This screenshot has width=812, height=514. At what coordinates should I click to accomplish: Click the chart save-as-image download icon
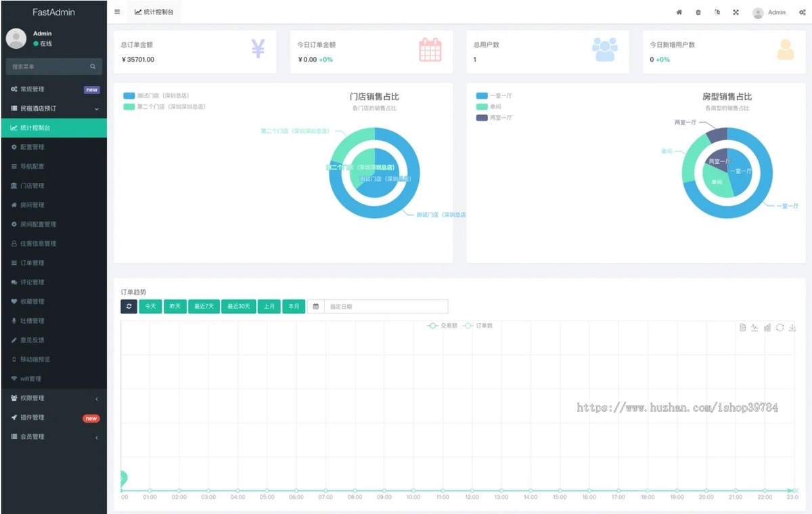[x=792, y=328]
